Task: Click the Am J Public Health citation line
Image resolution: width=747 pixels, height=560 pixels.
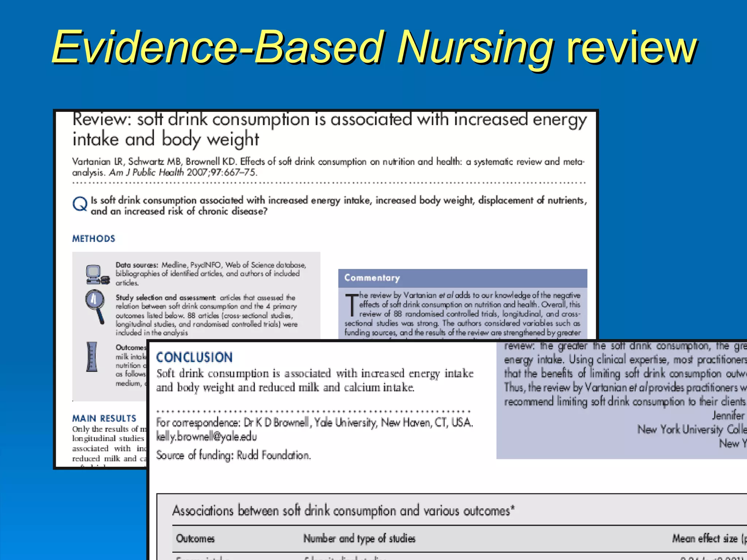Action: (165, 172)
